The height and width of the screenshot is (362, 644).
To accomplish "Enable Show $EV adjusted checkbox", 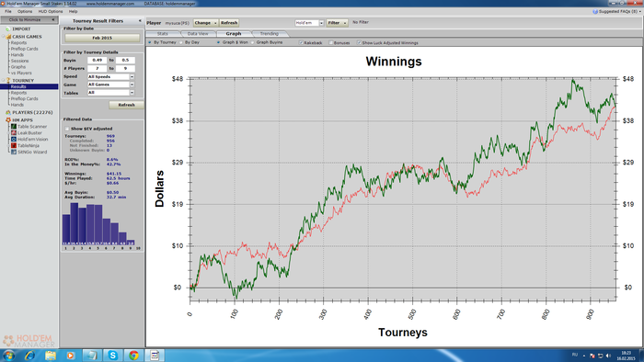I will click(67, 129).
